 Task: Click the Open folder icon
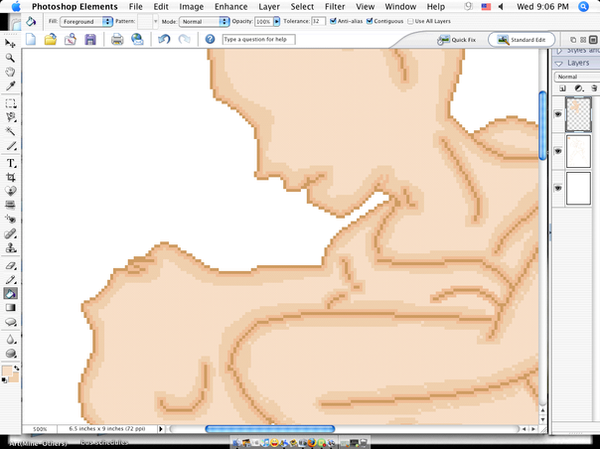51,39
